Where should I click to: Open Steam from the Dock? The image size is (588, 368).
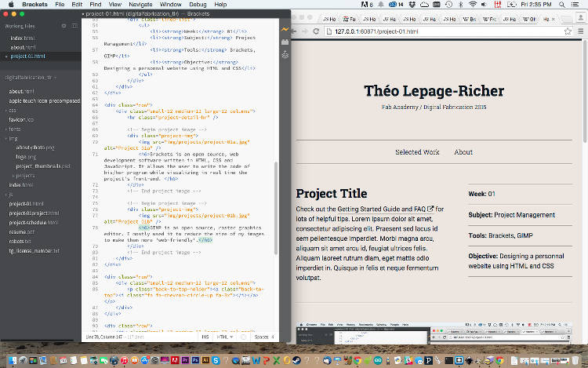pos(296,360)
